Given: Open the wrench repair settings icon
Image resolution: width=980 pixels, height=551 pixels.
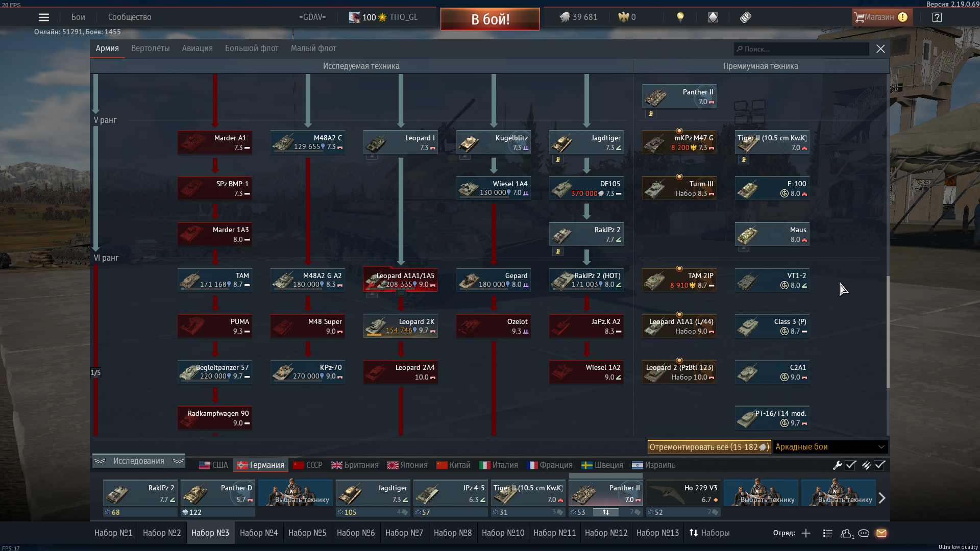Looking at the screenshot, I should pyautogui.click(x=837, y=465).
